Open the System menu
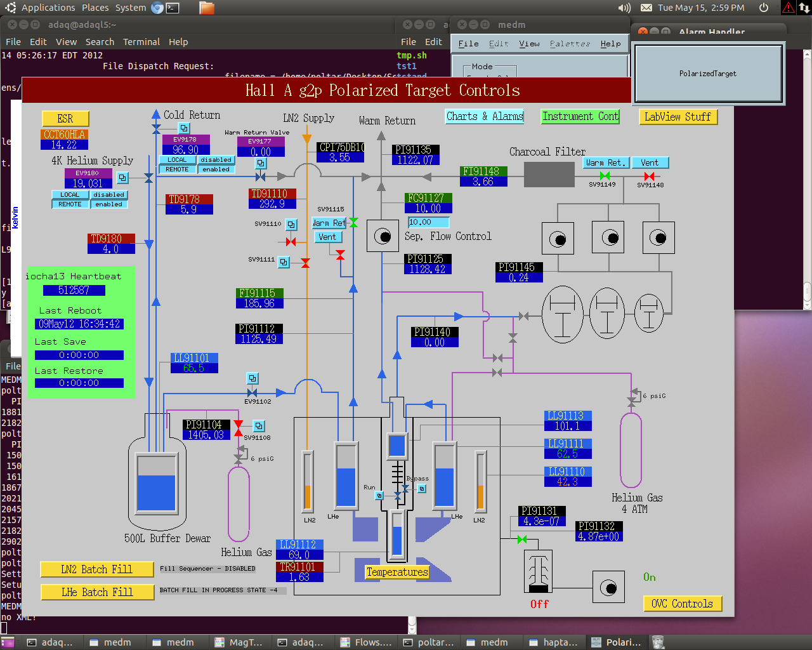This screenshot has width=812, height=650. [131, 8]
